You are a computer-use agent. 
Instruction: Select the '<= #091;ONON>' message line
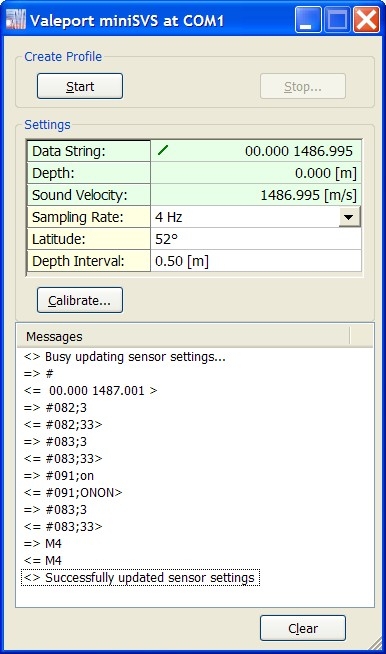73,493
